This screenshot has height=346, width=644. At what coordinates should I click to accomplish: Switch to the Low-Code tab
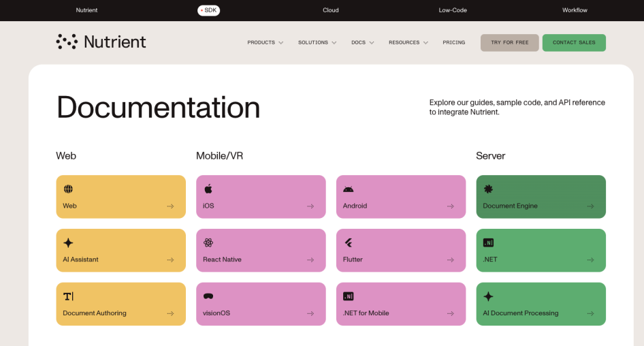pos(453,10)
